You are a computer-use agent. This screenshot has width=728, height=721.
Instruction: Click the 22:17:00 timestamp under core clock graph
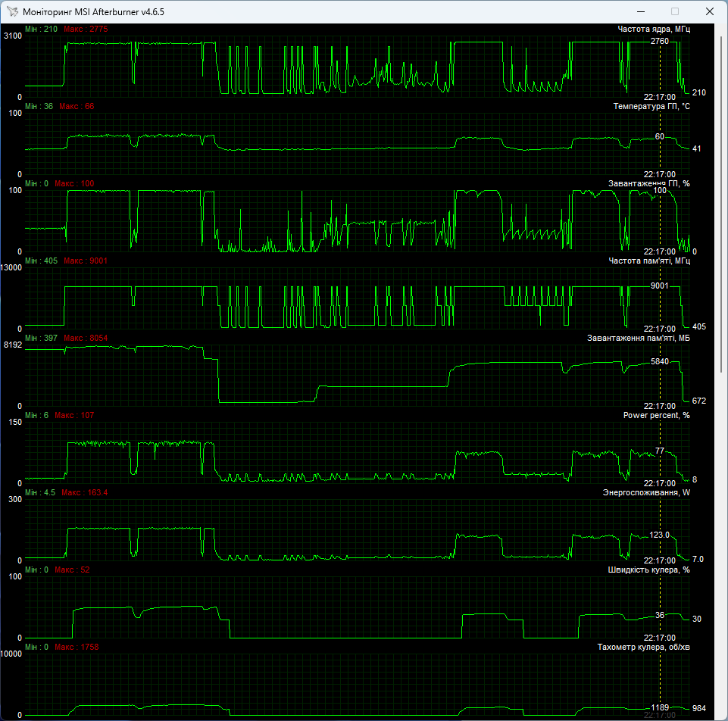pyautogui.click(x=659, y=97)
